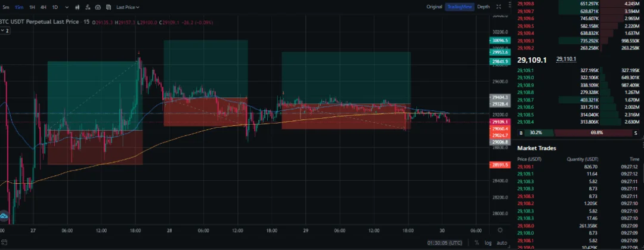644x250 pixels.
Task: Click the 28591.5 red price label on axis
Action: click(x=500, y=165)
